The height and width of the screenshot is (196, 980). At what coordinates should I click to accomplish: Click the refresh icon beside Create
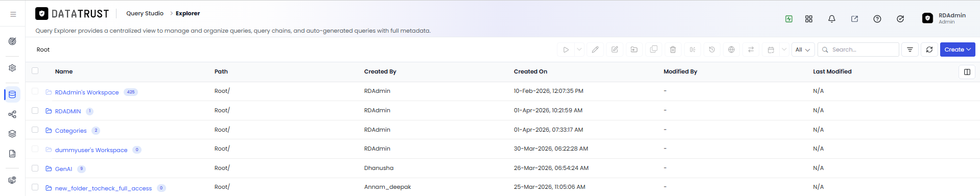click(x=929, y=50)
